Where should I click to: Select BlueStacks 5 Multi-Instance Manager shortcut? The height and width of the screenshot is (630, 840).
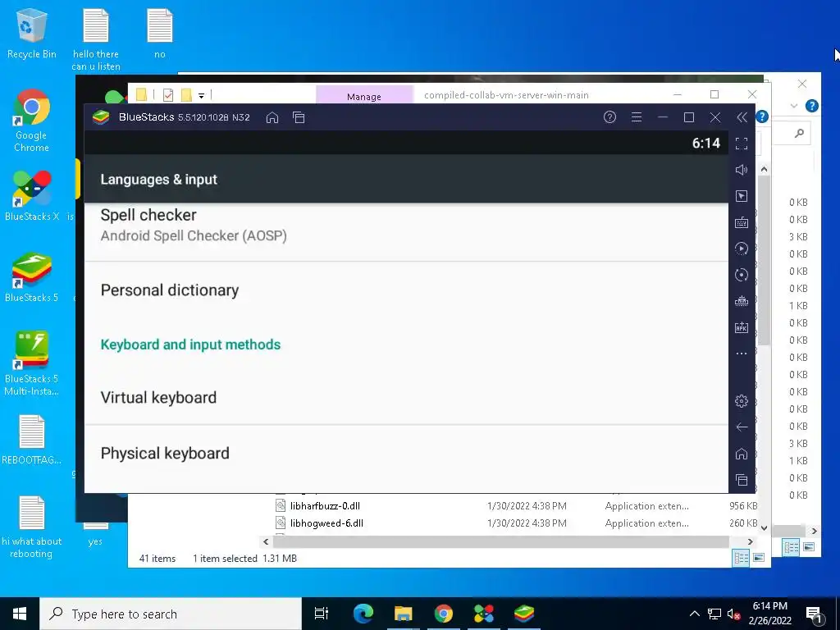click(32, 363)
